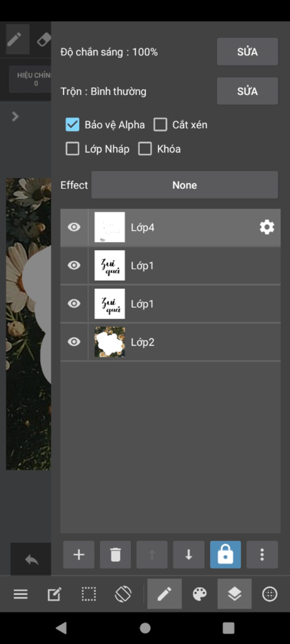Delete the layer using trash icon
Screen dimensions: 290x644
(x=115, y=555)
